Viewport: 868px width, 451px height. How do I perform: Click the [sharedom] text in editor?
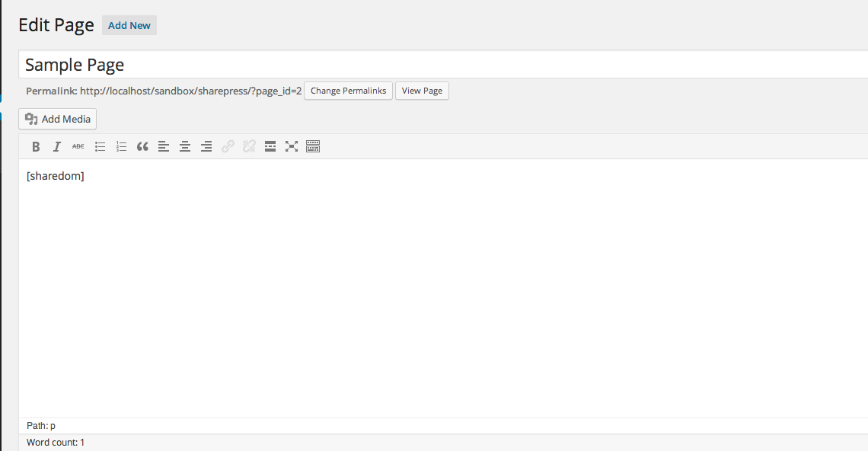click(56, 176)
